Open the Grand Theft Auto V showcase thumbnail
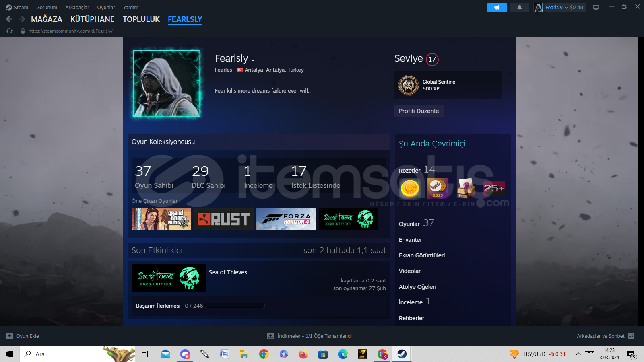Viewport: 644px width, 362px height. 161,219
